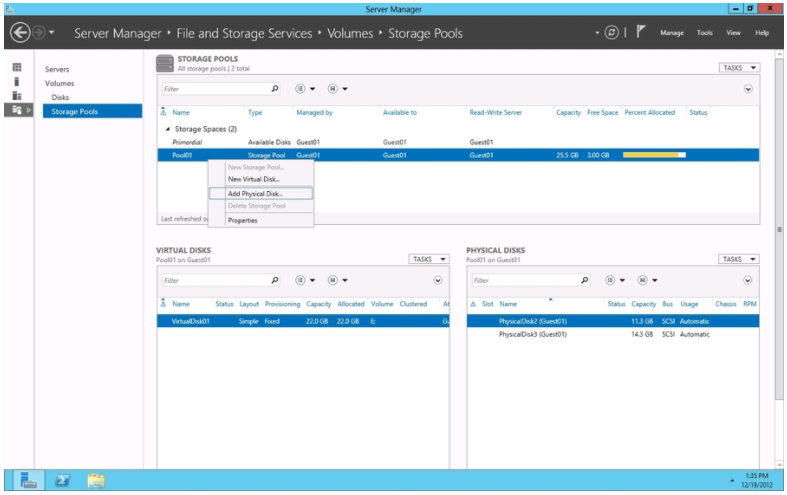Collapse the Storage Spaces group
The width and height of the screenshot is (787, 495).
pyautogui.click(x=168, y=129)
